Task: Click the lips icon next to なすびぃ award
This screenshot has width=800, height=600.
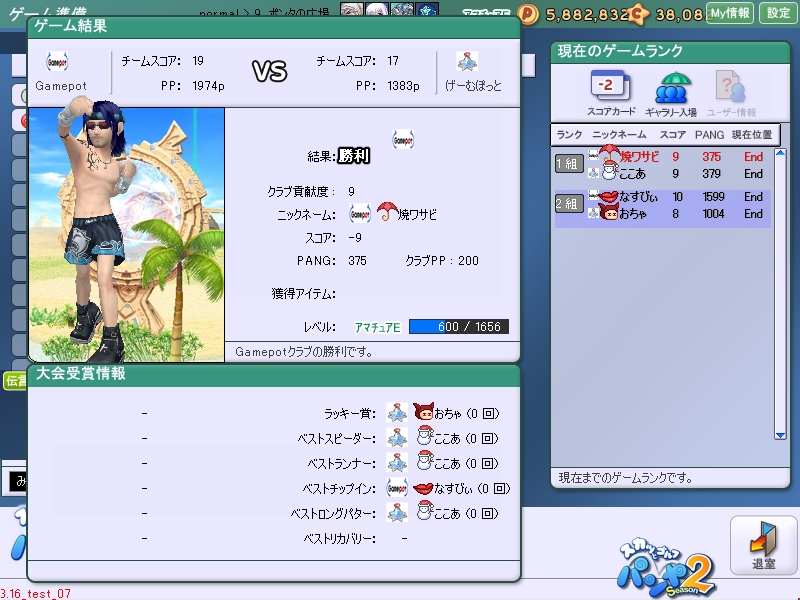Action: [x=423, y=488]
